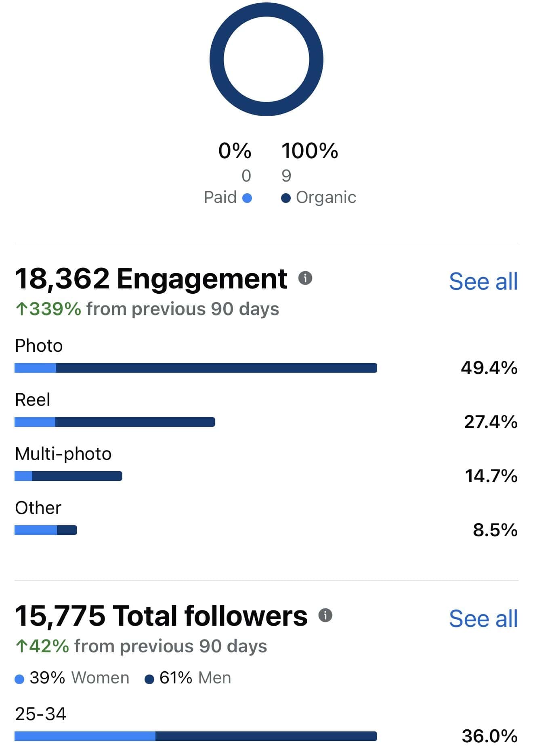The image size is (533, 756).
Task: Select the Other engagement bar
Action: (x=46, y=530)
